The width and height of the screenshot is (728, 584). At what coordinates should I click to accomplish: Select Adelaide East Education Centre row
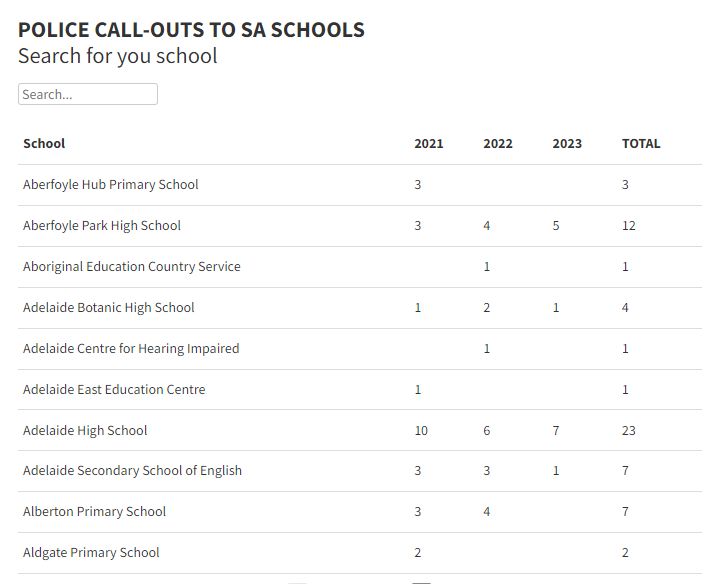[114, 389]
